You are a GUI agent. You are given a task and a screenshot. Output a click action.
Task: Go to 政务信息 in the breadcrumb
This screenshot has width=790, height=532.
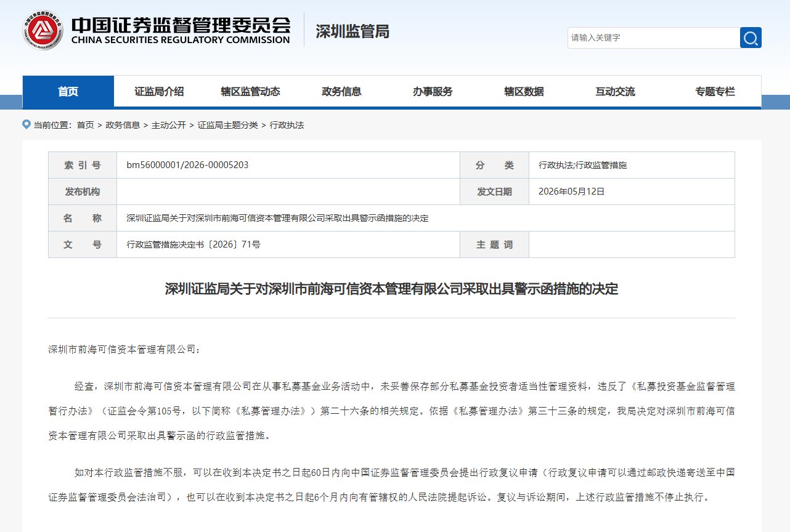123,125
